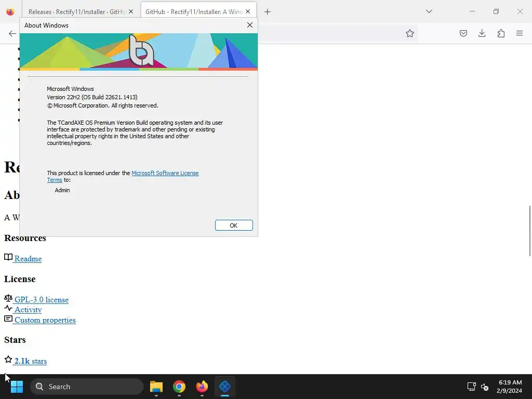Screen dimensions: 532x399
Task: Click the page vertical scrollbar thumb
Action: (x=529, y=231)
